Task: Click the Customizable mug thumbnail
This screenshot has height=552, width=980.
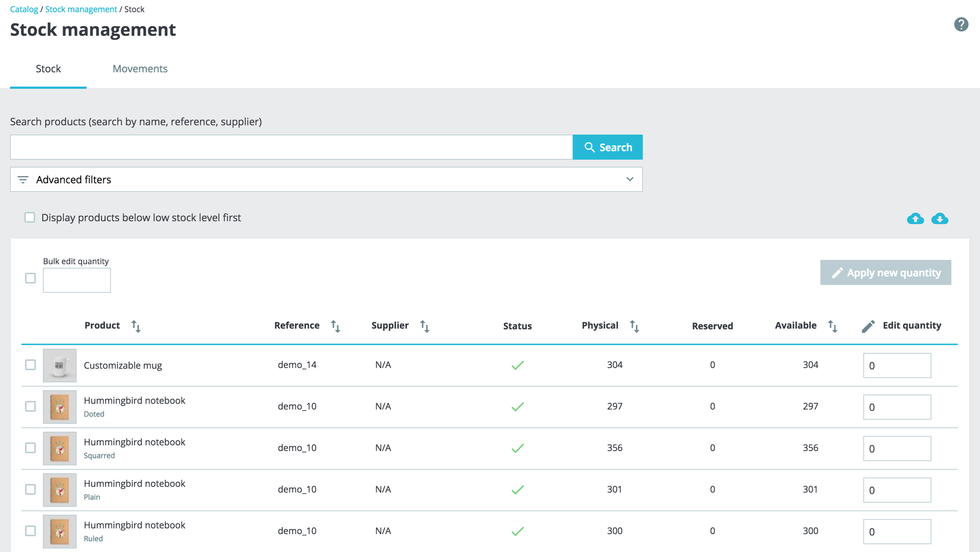Action: click(x=60, y=365)
